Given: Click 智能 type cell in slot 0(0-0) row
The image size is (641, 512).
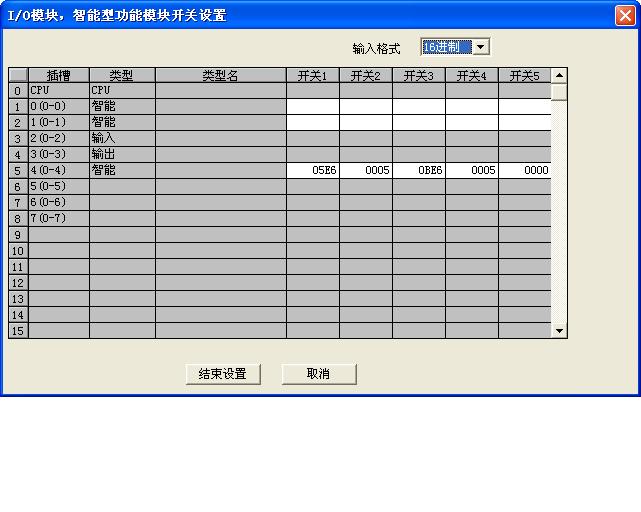Looking at the screenshot, I should click(x=122, y=107).
